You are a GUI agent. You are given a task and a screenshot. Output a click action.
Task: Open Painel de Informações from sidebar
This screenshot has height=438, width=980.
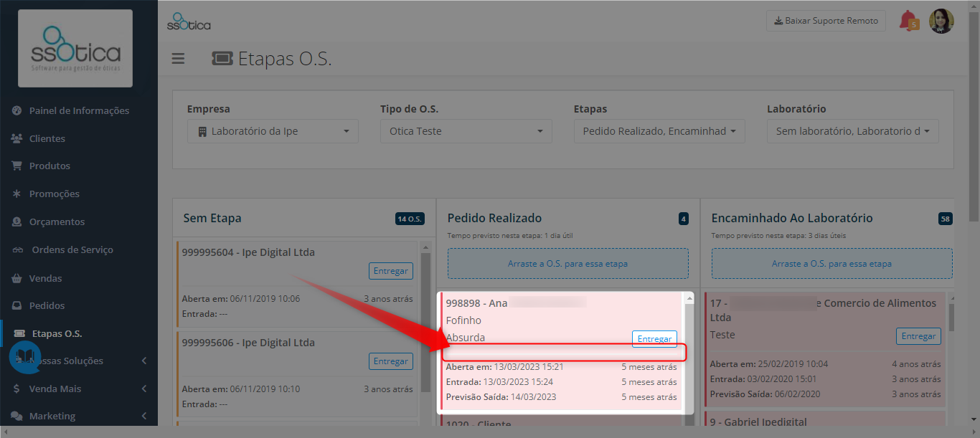point(79,110)
